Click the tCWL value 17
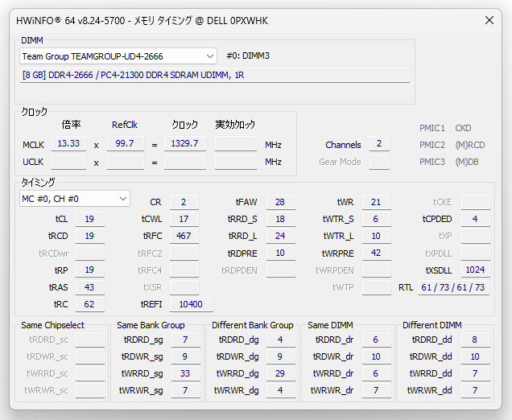 (184, 219)
